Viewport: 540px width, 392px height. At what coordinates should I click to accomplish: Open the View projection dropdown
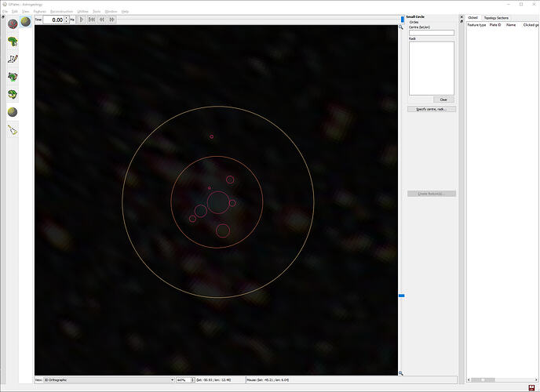point(109,380)
